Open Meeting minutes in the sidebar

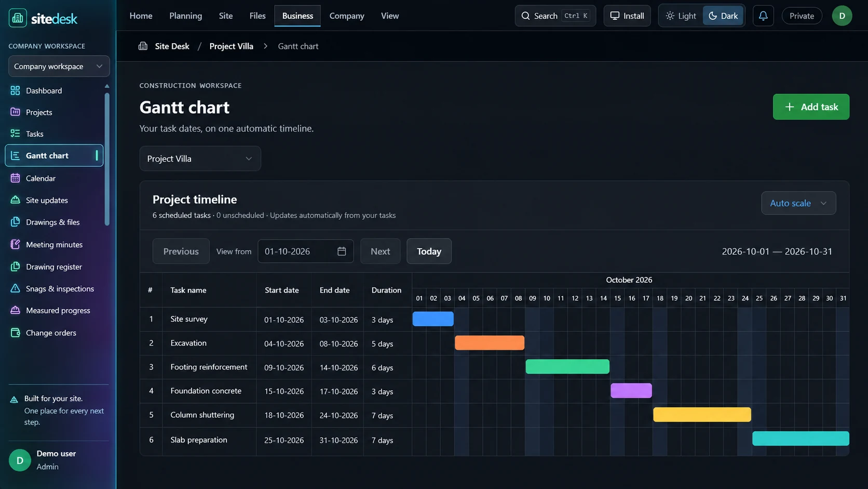tap(54, 244)
